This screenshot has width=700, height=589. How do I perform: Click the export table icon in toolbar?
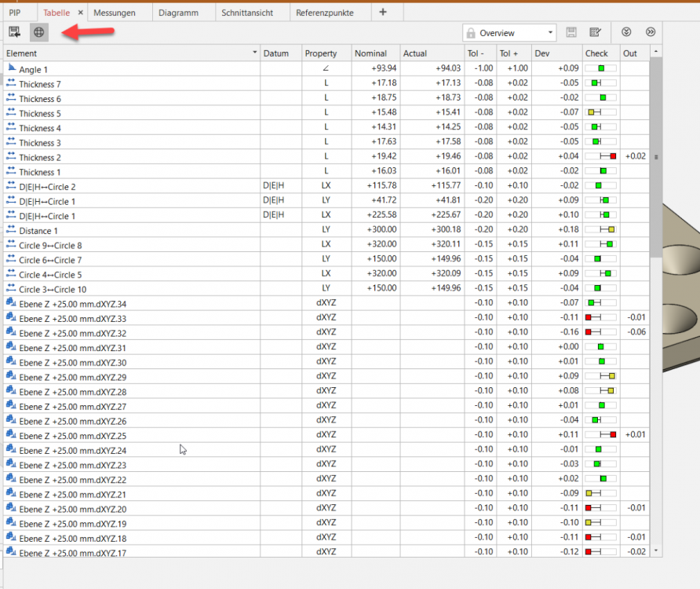[x=15, y=32]
